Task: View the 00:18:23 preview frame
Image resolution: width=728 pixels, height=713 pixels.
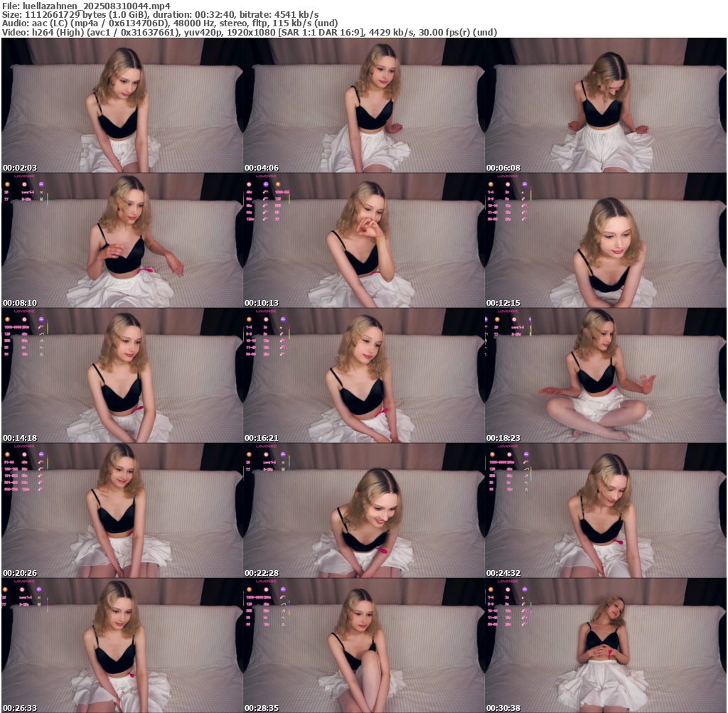Action: tap(606, 375)
